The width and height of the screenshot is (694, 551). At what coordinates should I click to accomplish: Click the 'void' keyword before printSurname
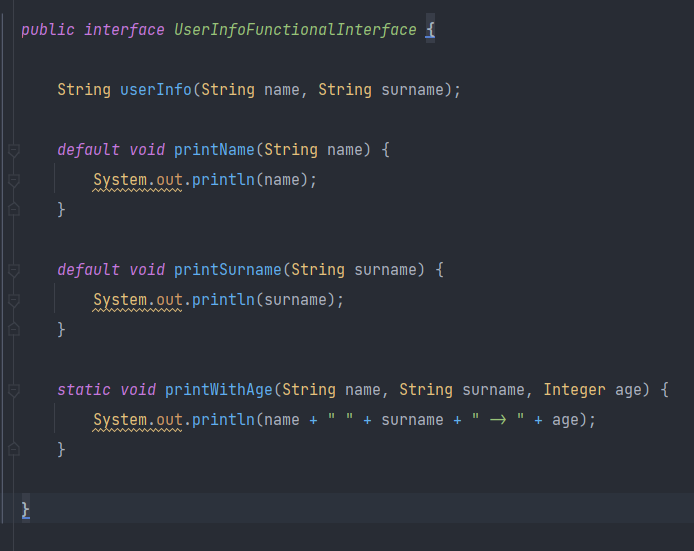pyautogui.click(x=147, y=270)
